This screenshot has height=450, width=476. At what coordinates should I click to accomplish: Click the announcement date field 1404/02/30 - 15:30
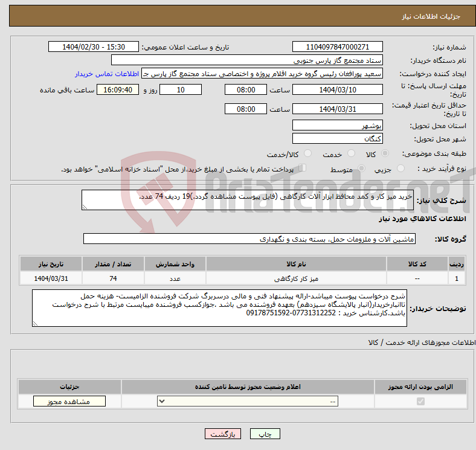(x=94, y=47)
